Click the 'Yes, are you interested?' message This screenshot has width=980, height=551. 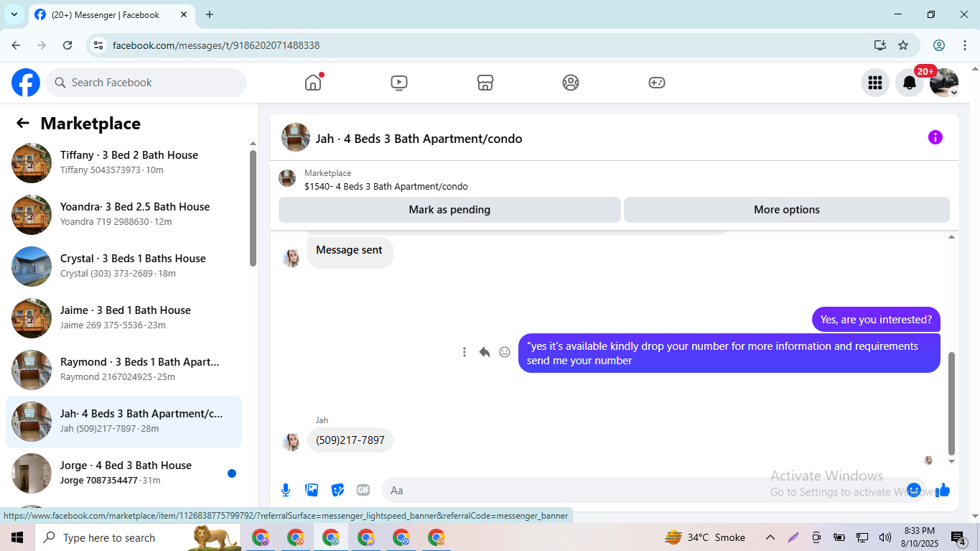click(x=876, y=320)
